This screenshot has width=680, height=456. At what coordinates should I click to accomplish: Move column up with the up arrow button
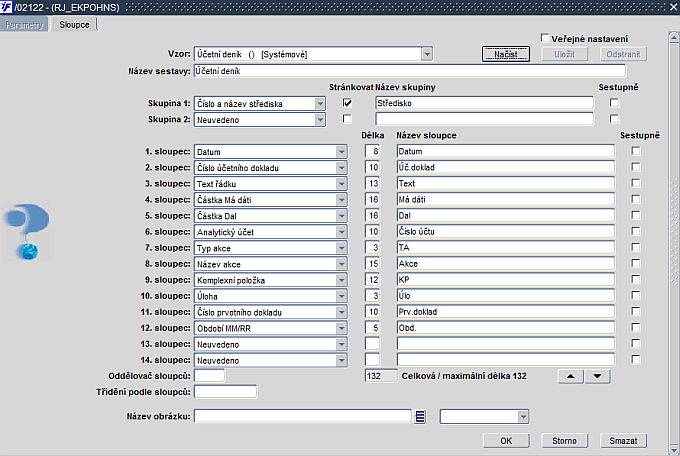point(571,376)
